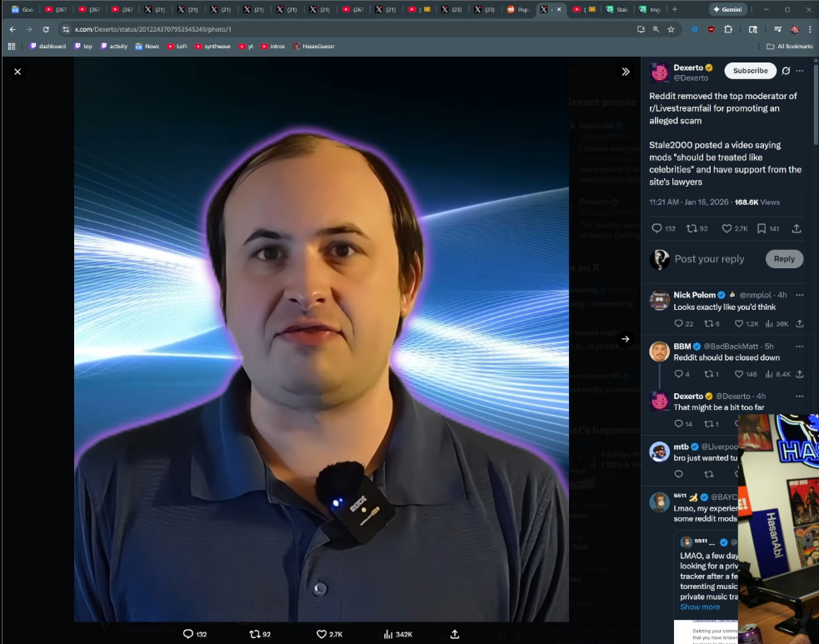Screen dimensions: 819x644
Task: Open more options on Dexerto main post
Action: [800, 71]
